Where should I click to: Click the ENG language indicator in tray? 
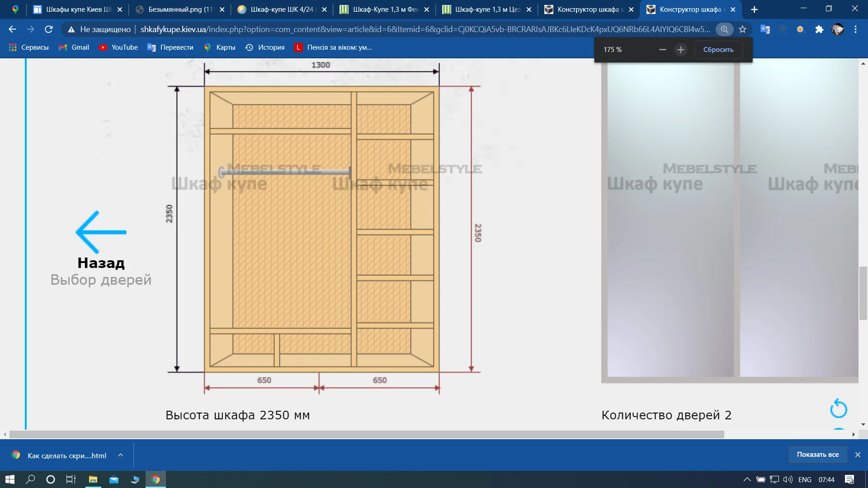point(805,479)
